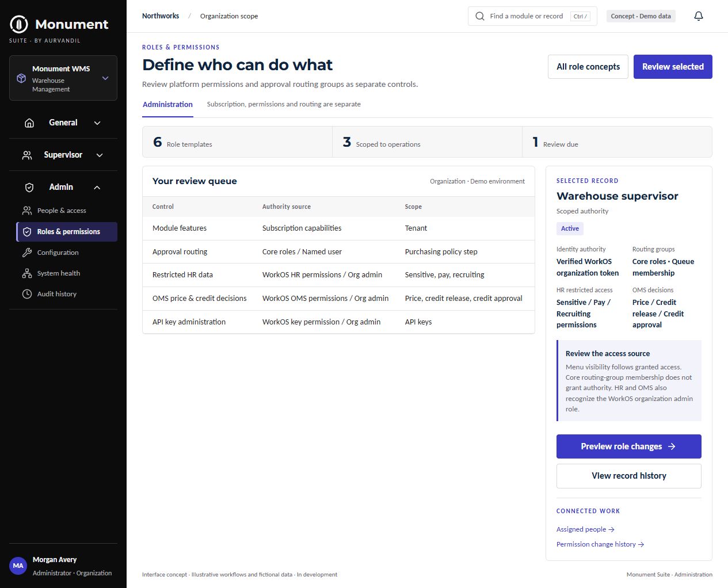This screenshot has height=588, width=728.
Task: Click the Admin shield icon
Action: point(29,187)
